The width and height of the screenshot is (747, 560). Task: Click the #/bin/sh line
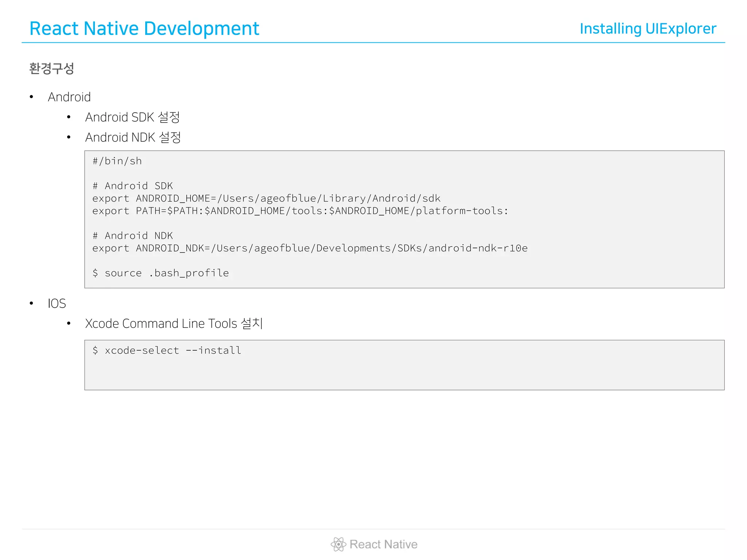coord(117,161)
